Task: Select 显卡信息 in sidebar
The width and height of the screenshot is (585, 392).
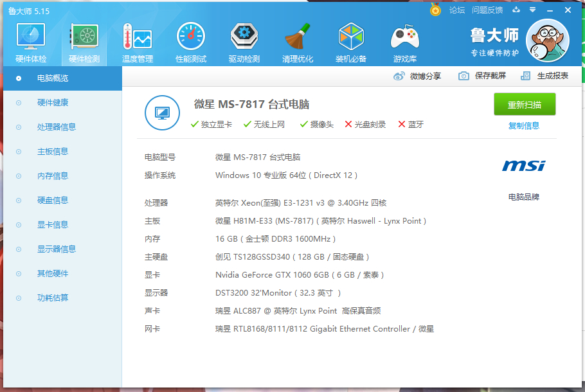Action: point(63,225)
